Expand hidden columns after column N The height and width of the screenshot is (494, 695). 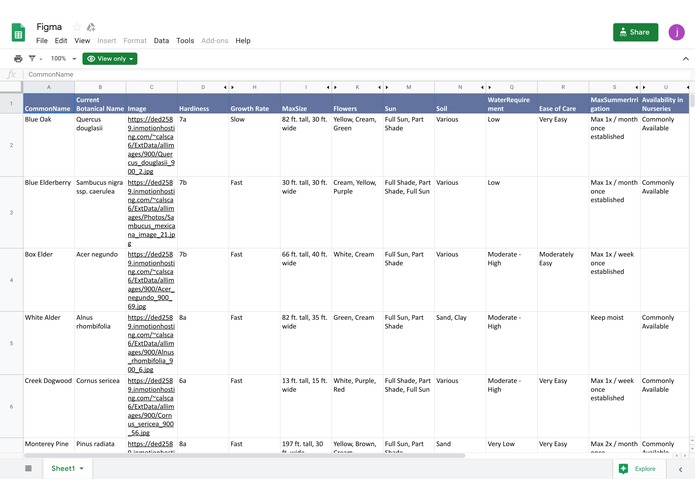[482, 87]
